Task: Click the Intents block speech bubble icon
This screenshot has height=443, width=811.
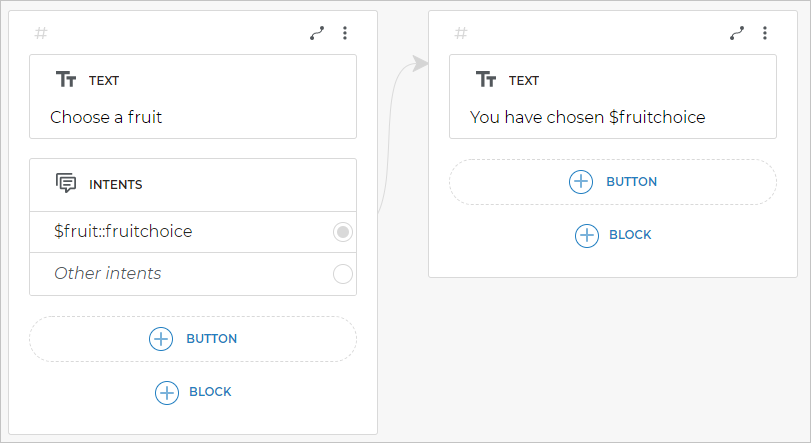Action: (66, 184)
